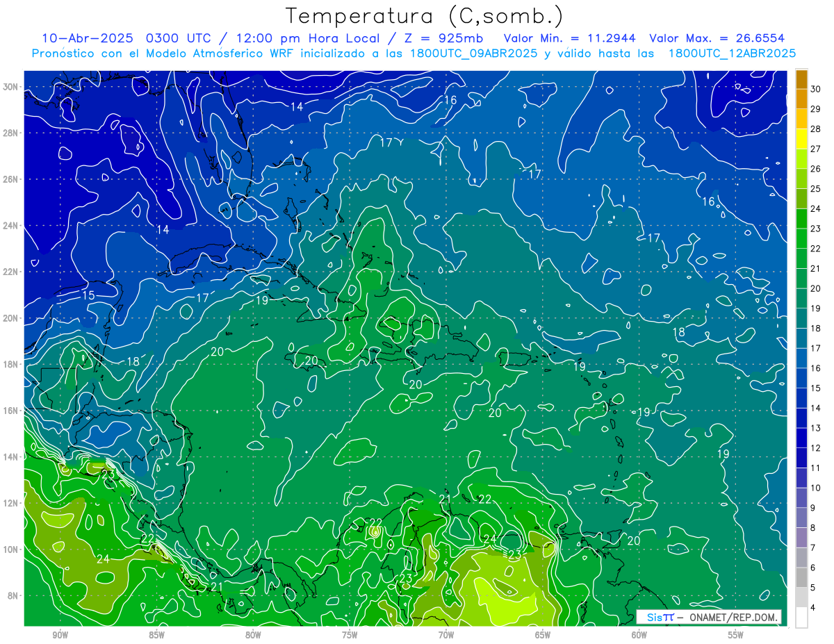Click the colorbar value "12"
Screen dimensions: 834x644
point(816,448)
